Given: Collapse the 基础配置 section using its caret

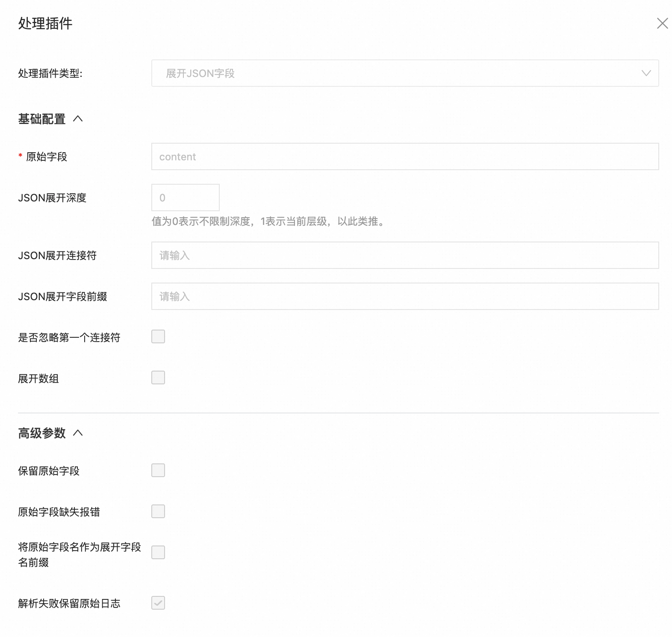Looking at the screenshot, I should click(x=78, y=119).
